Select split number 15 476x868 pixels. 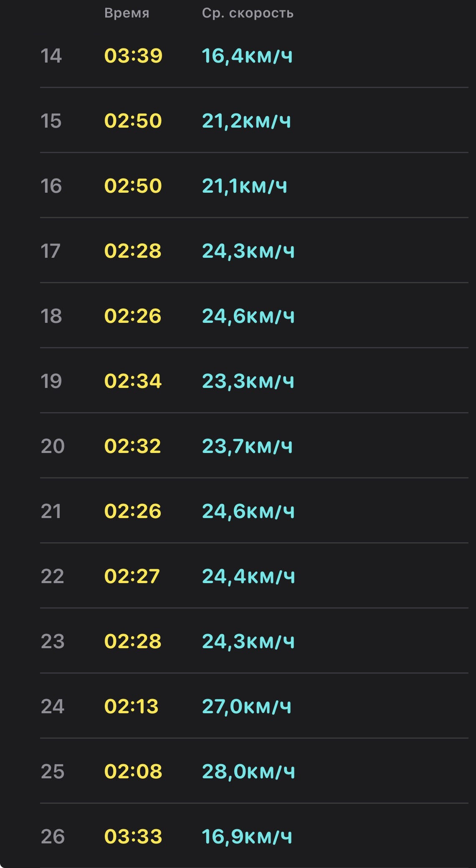(51, 121)
